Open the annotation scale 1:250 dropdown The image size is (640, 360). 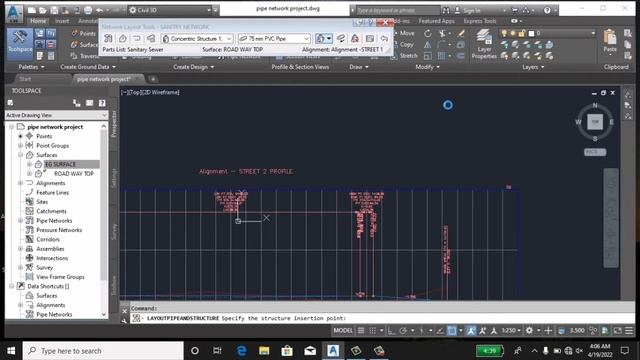click(511, 330)
